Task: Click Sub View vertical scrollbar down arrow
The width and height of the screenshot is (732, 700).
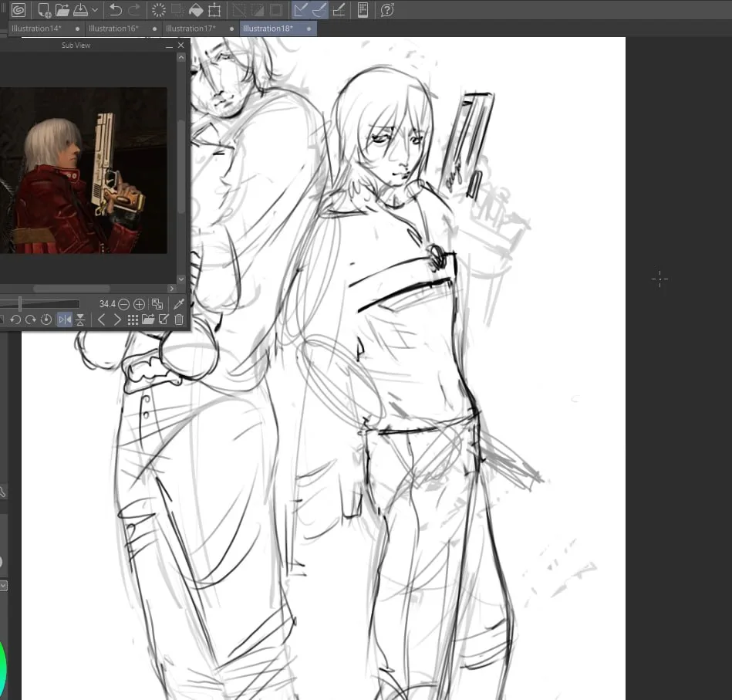Action: 181,279
